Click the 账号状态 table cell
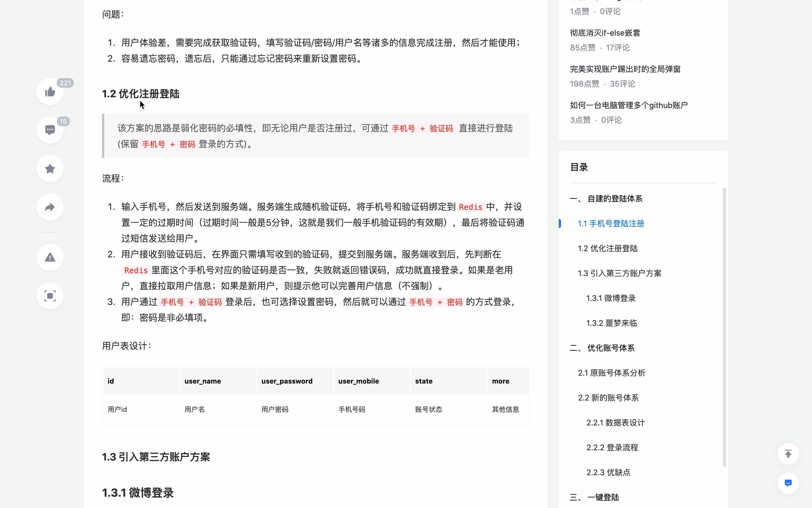The width and height of the screenshot is (812, 508). pos(429,409)
